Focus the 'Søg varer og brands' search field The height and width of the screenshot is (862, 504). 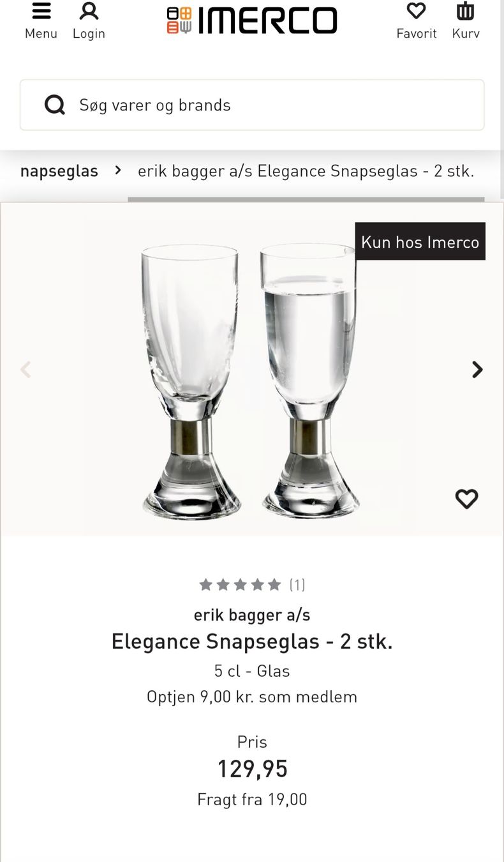pos(252,105)
